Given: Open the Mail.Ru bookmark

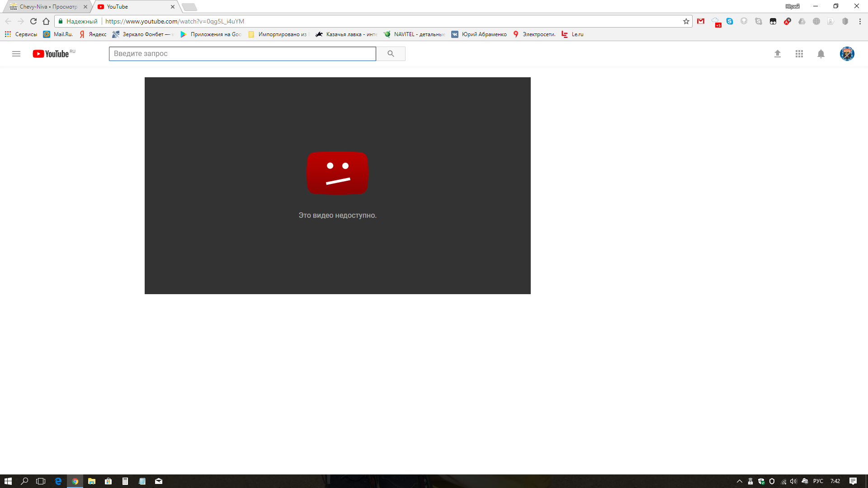Looking at the screenshot, I should (x=58, y=34).
